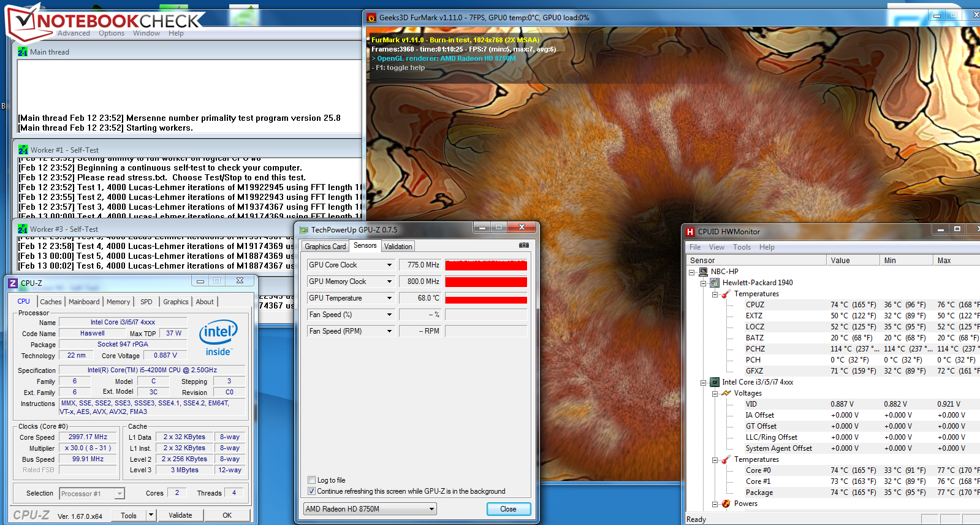Viewport: 980px width, 525px height.
Task: Click the CPU-Z title bar Z icon
Action: click(x=13, y=283)
